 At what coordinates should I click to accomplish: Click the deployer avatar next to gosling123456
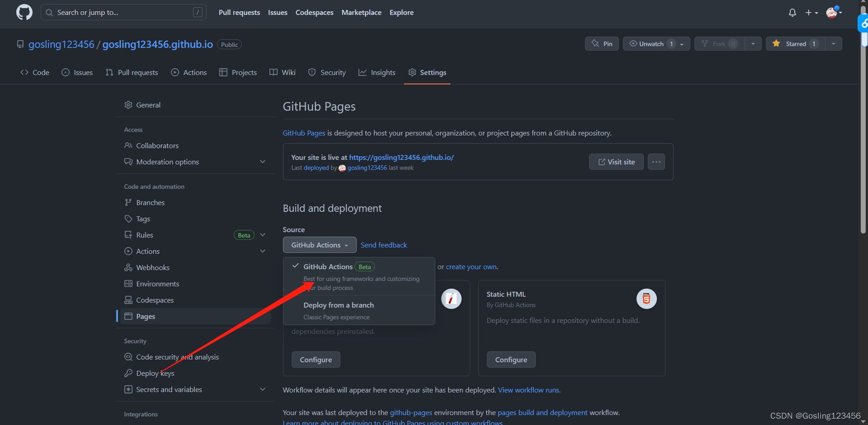point(342,168)
